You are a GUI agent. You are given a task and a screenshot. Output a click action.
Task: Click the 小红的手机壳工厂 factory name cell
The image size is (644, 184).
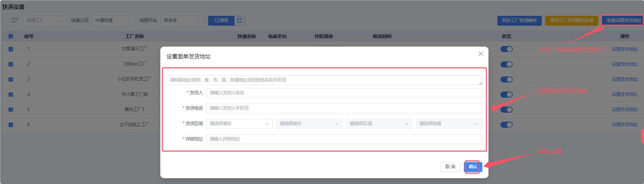(135, 79)
